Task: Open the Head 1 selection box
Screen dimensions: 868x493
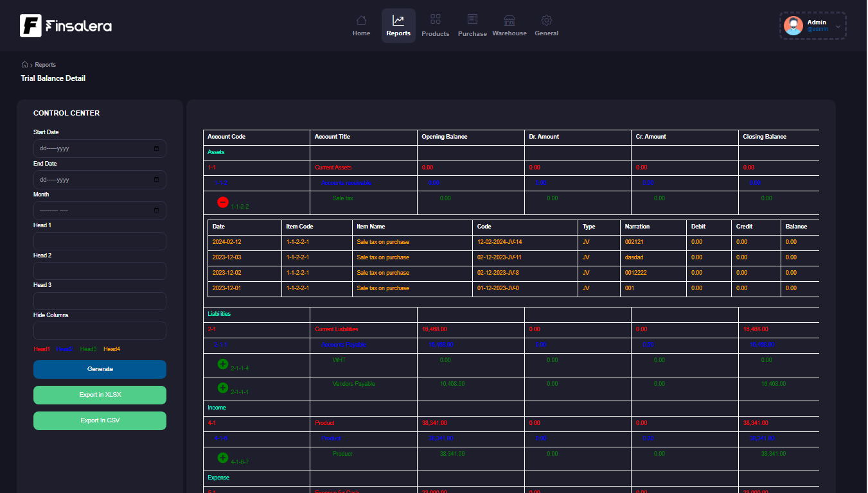Action: (x=100, y=241)
